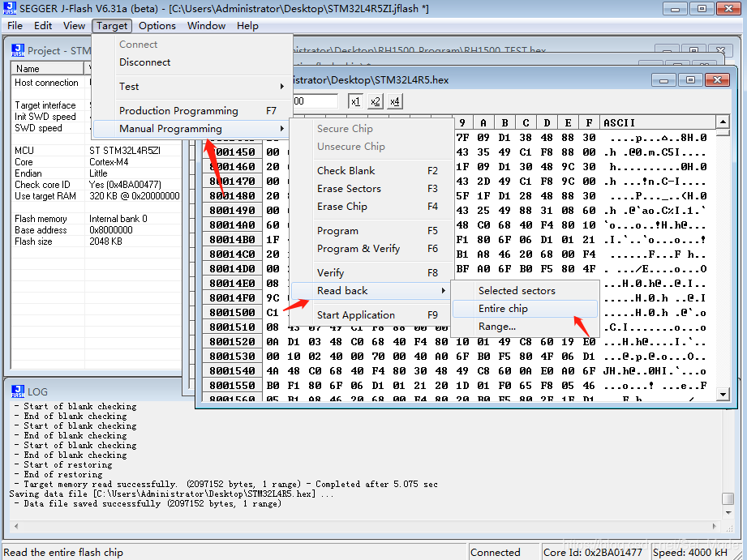Viewport: 747px width, 560px height.
Task: Click ASCII column header in hex view
Action: [x=658, y=123]
